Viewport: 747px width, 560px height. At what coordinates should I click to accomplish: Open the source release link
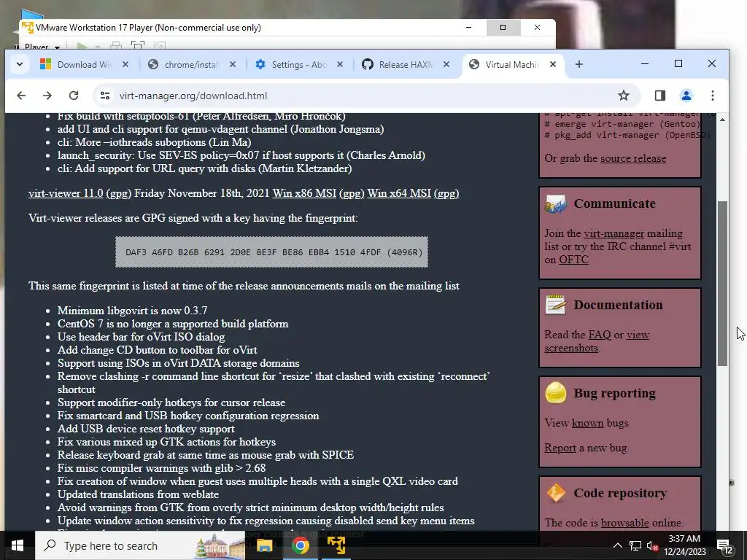[633, 158]
